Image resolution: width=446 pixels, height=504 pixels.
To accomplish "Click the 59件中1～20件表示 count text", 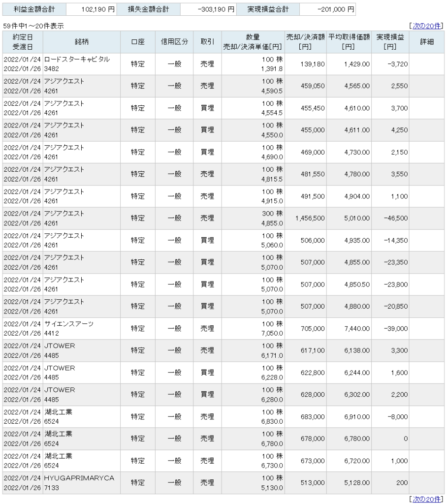I will click(x=33, y=26).
